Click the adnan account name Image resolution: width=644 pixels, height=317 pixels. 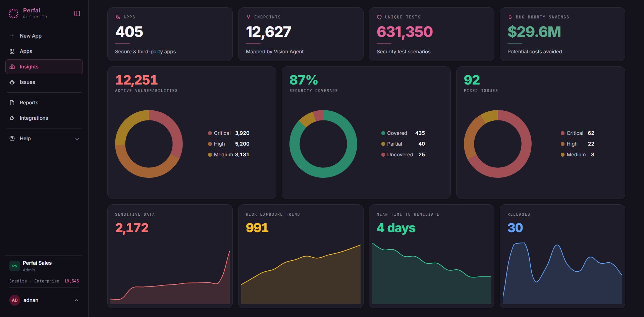pyautogui.click(x=31, y=300)
